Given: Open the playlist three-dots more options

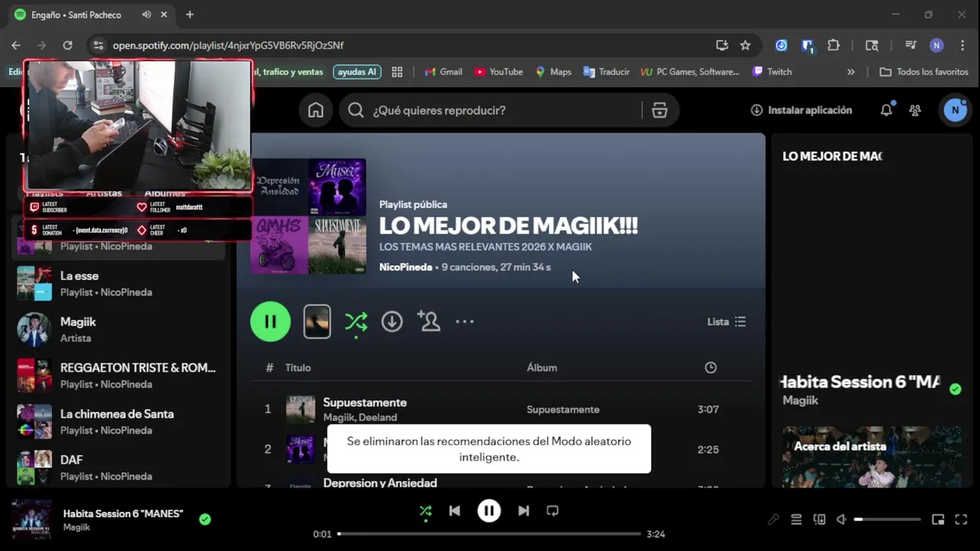Looking at the screenshot, I should 465,321.
